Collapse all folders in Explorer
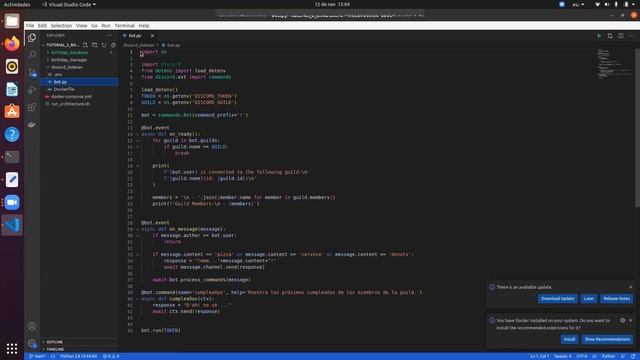The image size is (640, 360). click(x=113, y=45)
